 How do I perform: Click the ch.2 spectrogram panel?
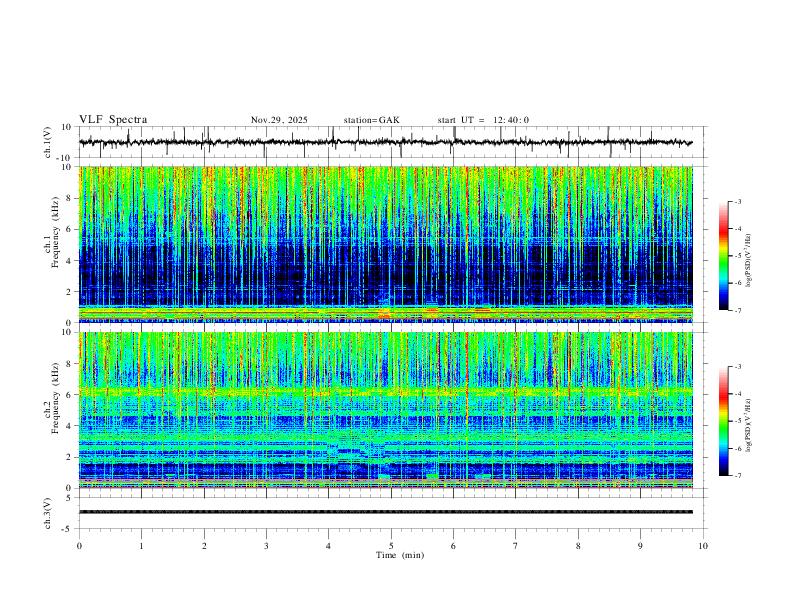(x=386, y=410)
